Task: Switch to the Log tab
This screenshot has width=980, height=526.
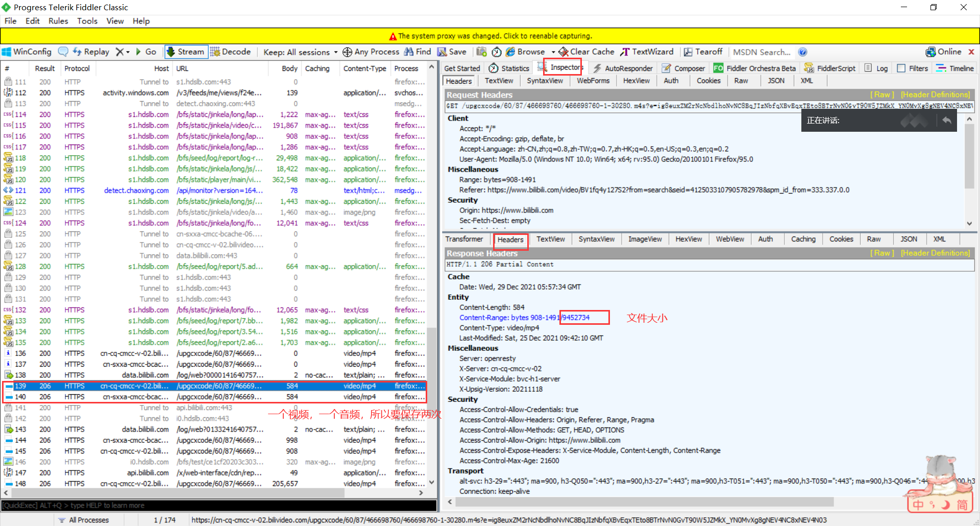Action: pos(876,68)
